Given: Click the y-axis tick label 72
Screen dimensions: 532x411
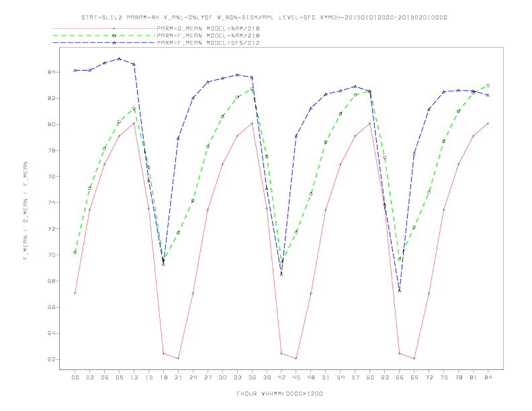Looking at the screenshot, I should point(52,229).
